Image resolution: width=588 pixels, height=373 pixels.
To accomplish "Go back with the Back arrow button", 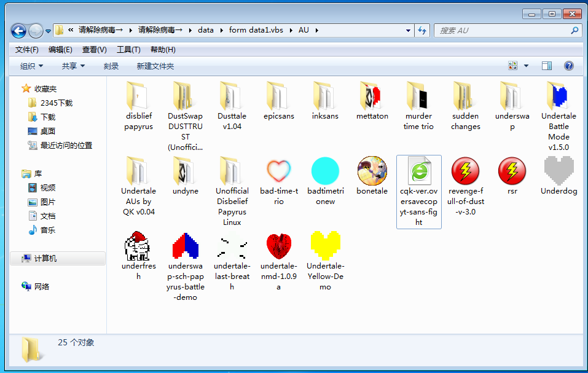I will coord(18,31).
